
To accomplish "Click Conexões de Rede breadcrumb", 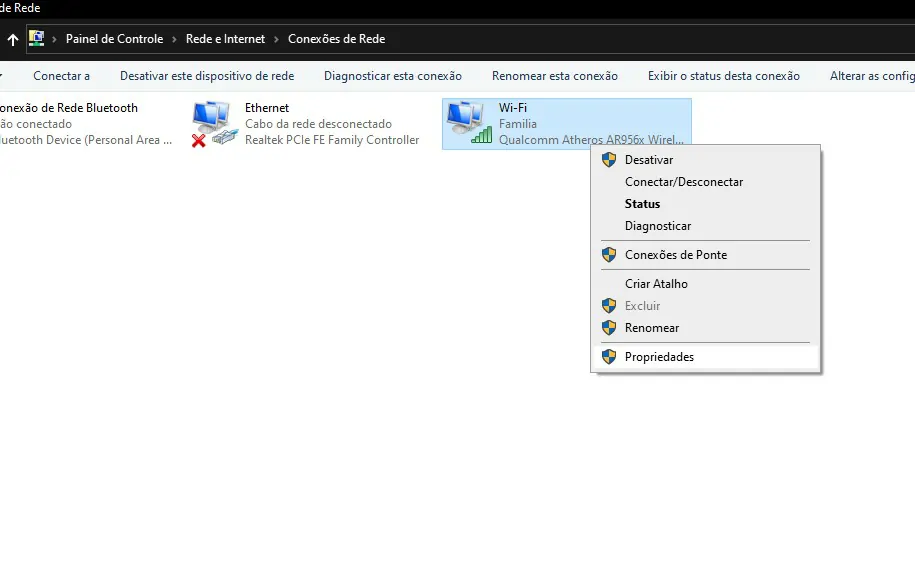I will (336, 39).
